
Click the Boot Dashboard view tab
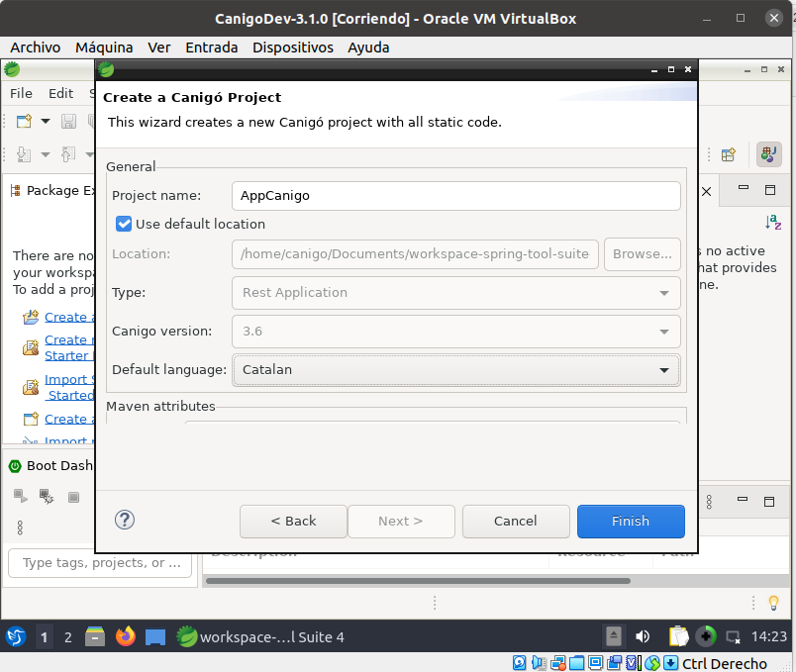click(50, 466)
